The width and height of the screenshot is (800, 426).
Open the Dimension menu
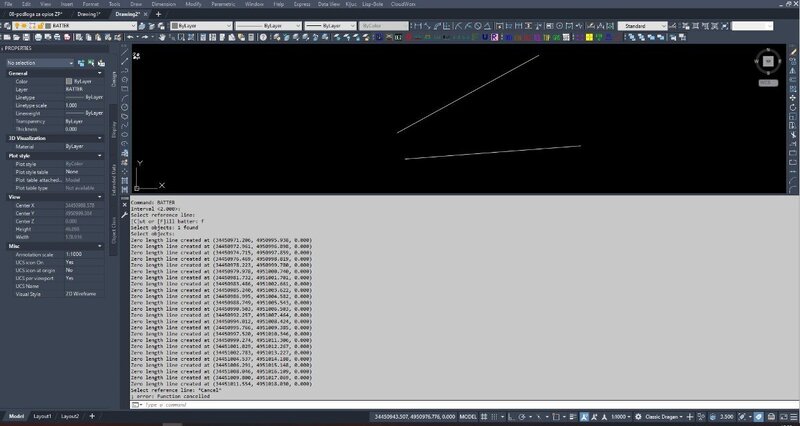pos(163,4)
